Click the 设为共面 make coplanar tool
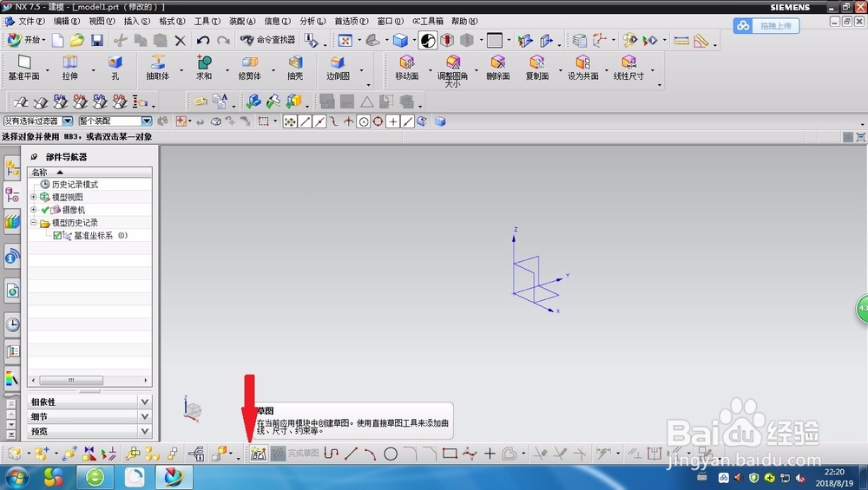This screenshot has height=490, width=868. click(x=583, y=68)
